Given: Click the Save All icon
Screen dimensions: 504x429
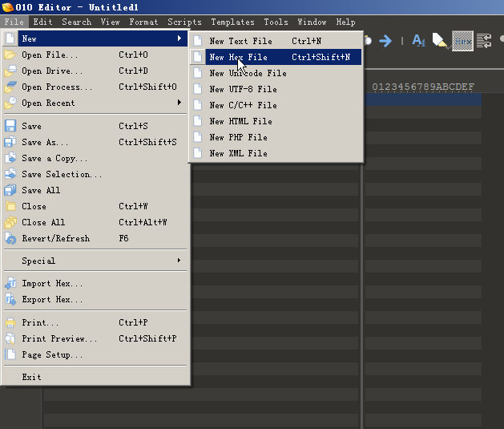Looking at the screenshot, I should [10, 190].
